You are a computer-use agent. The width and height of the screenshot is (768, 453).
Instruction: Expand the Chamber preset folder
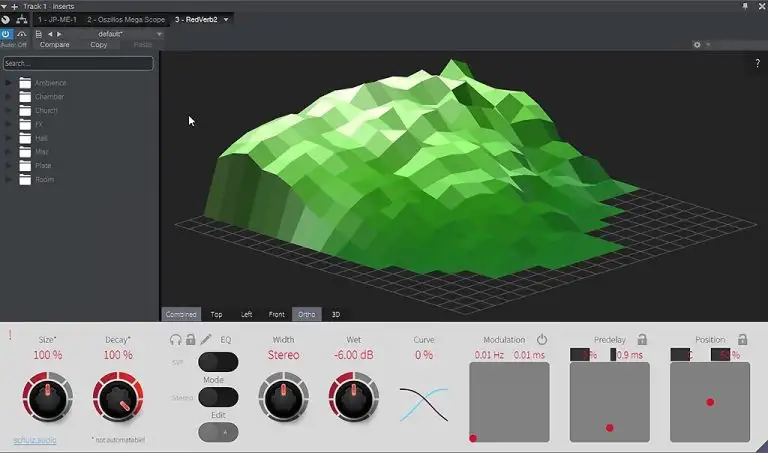pos(8,96)
